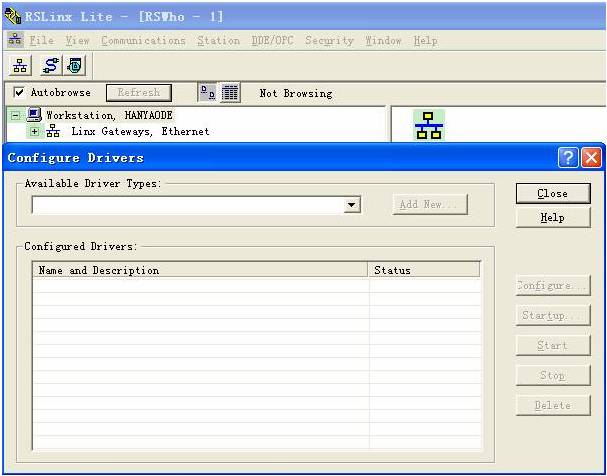The height and width of the screenshot is (476, 607).
Task: Select the Linx Gateways network icon in tree
Action: [x=53, y=131]
